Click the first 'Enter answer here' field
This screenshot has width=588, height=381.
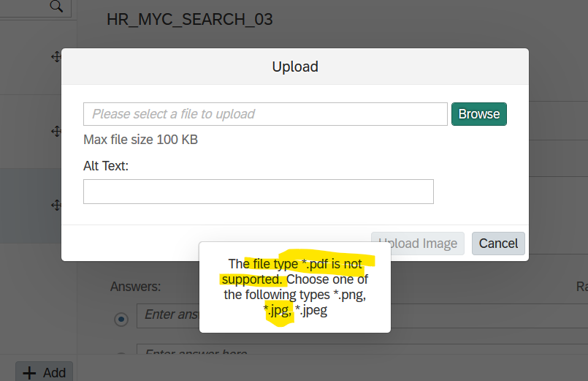pyautogui.click(x=362, y=316)
